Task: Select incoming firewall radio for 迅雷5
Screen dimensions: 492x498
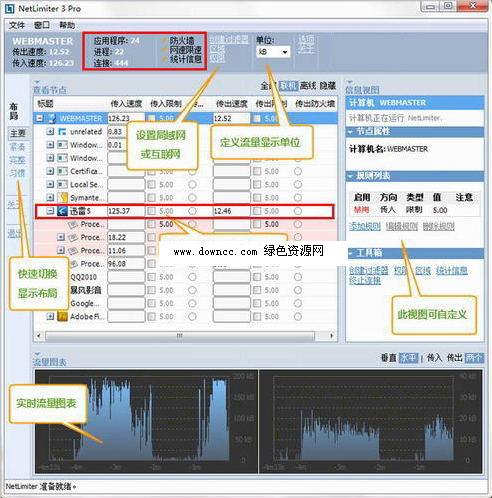Action: pyautogui.click(x=192, y=211)
